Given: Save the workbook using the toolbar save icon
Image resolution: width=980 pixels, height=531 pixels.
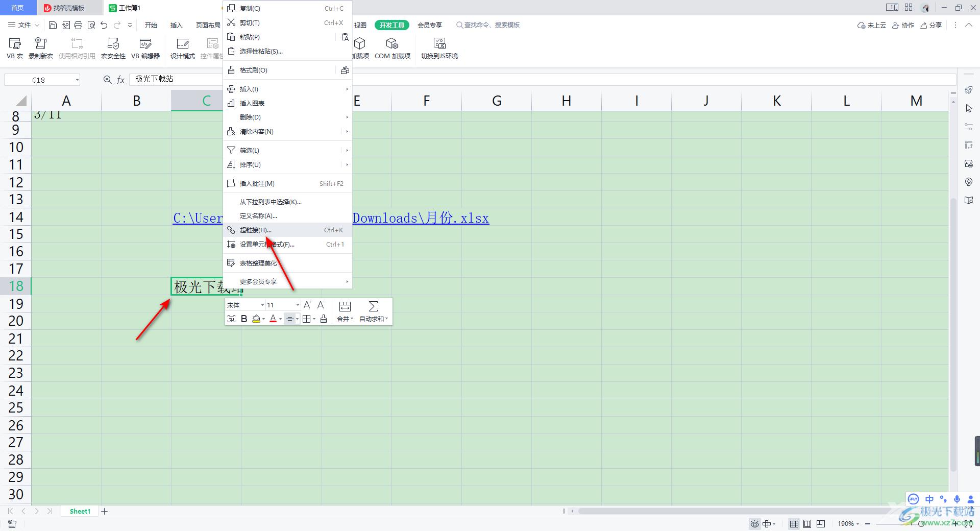Looking at the screenshot, I should 53,25.
